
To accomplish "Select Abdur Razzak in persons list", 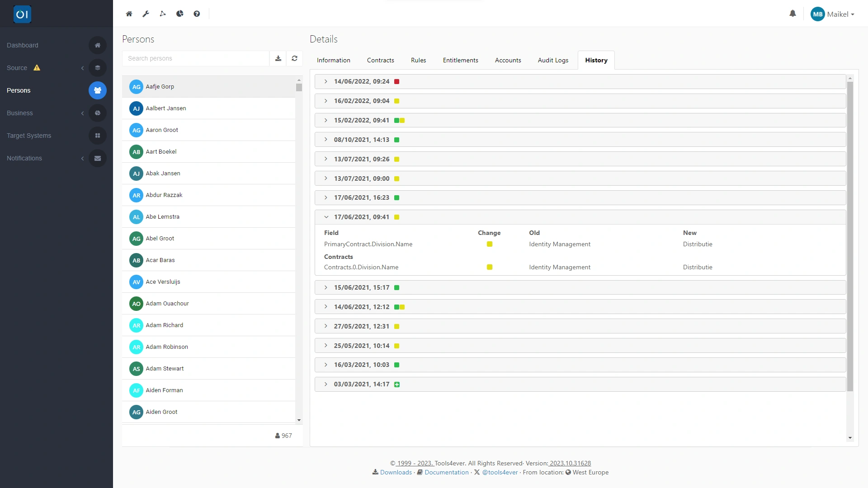I will pyautogui.click(x=208, y=195).
